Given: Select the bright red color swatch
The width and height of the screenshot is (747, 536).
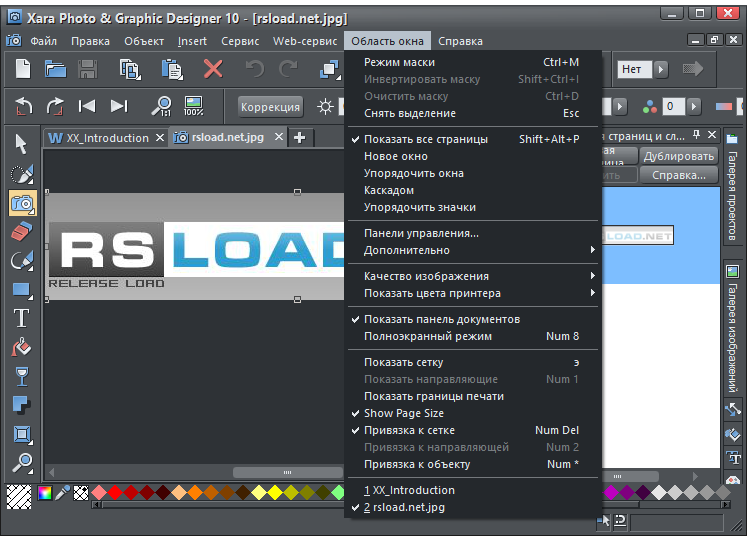Looking at the screenshot, I should pyautogui.click(x=115, y=492).
